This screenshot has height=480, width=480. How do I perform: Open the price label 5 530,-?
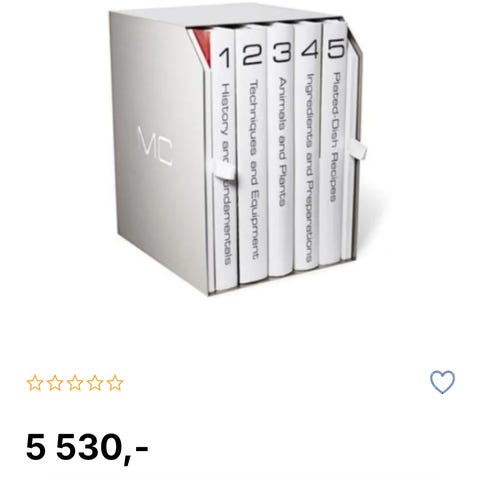pyautogui.click(x=87, y=447)
